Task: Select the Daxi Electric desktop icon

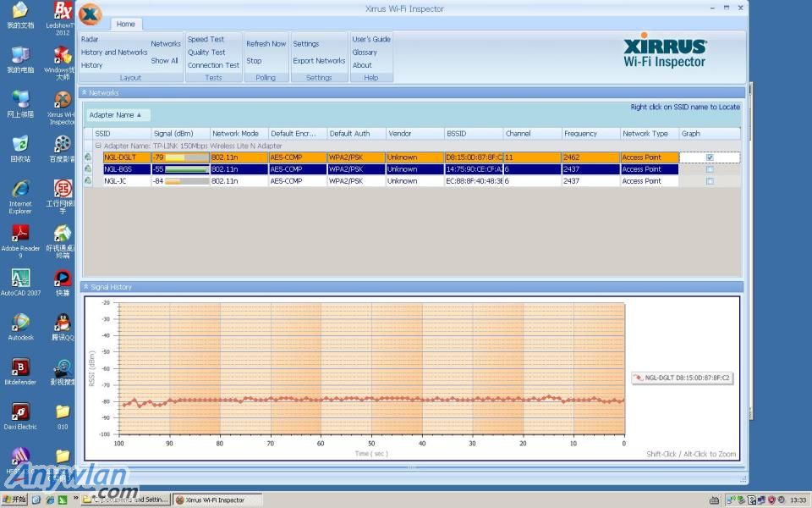Action: pyautogui.click(x=20, y=417)
